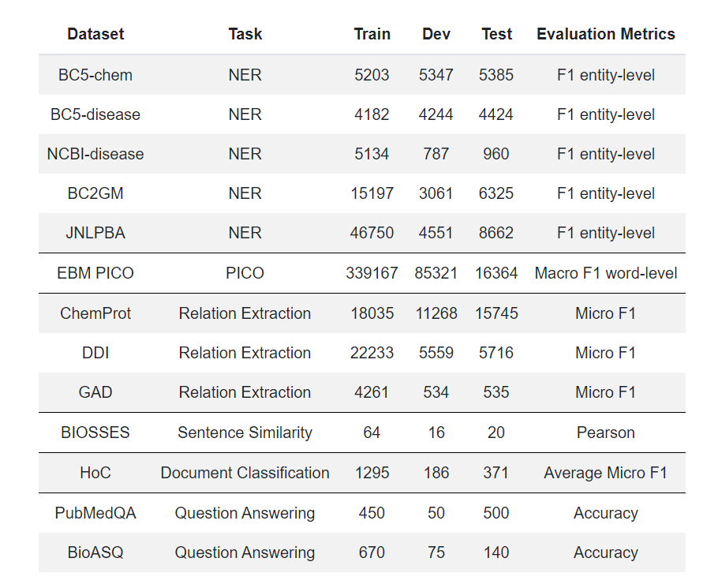Click the Train value 339167
This screenshot has width=718, height=588.
coord(372,273)
